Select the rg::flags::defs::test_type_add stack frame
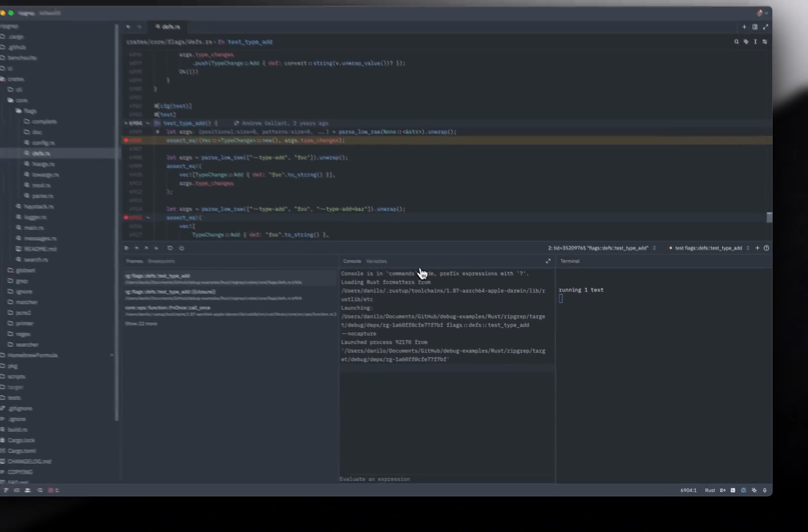The height and width of the screenshot is (532, 808). point(230,278)
